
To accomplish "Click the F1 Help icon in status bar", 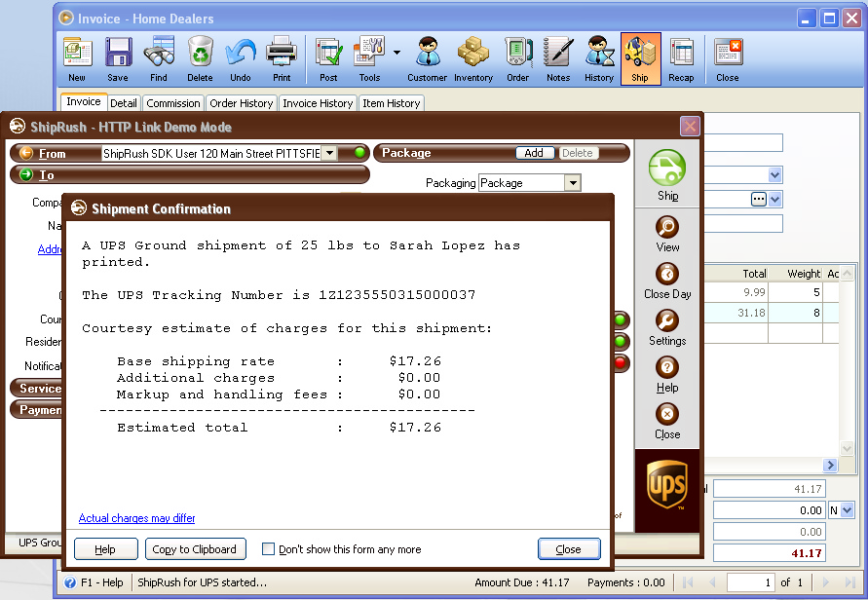I will pyautogui.click(x=70, y=582).
